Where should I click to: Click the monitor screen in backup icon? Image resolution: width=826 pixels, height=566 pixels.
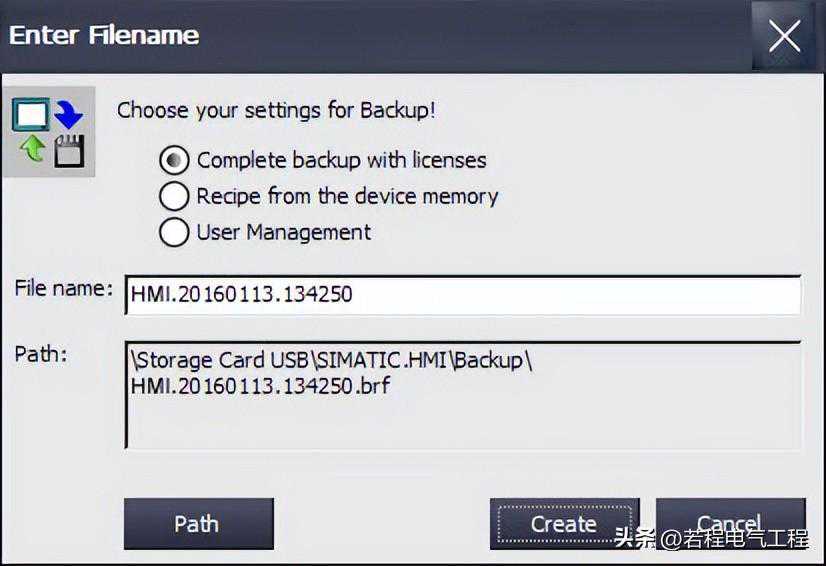(x=31, y=114)
